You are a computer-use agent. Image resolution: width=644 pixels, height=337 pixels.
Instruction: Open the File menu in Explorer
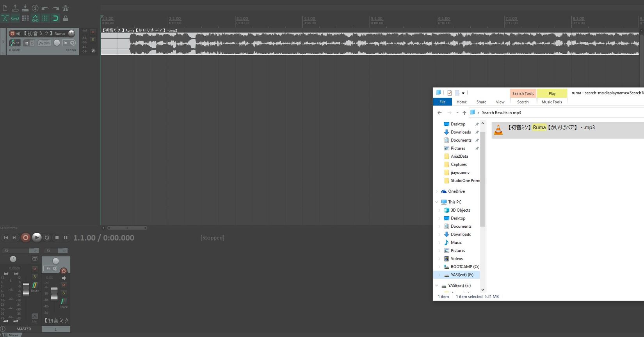point(442,102)
